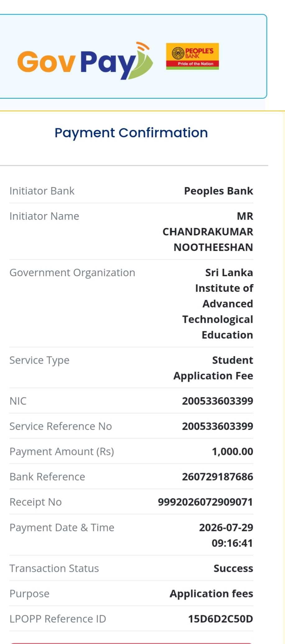Click the Service Type label
Image resolution: width=285 pixels, height=644 pixels.
[x=40, y=360]
